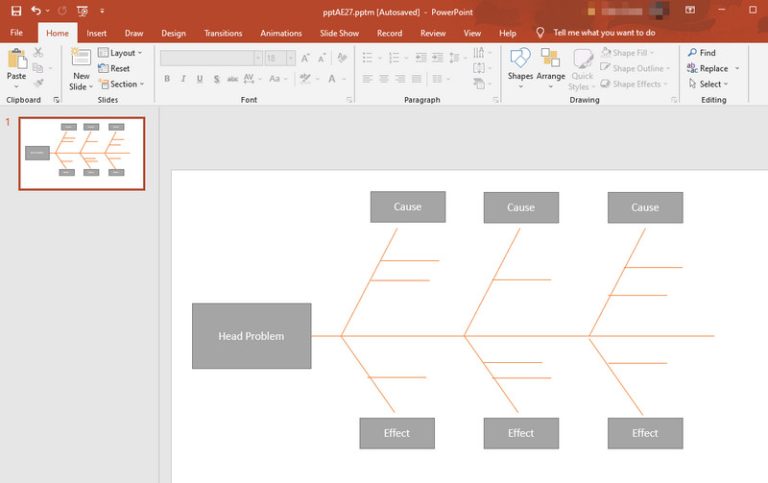Screen dimensions: 768x483
Task: Click the New Slide icon
Action: pos(81,58)
